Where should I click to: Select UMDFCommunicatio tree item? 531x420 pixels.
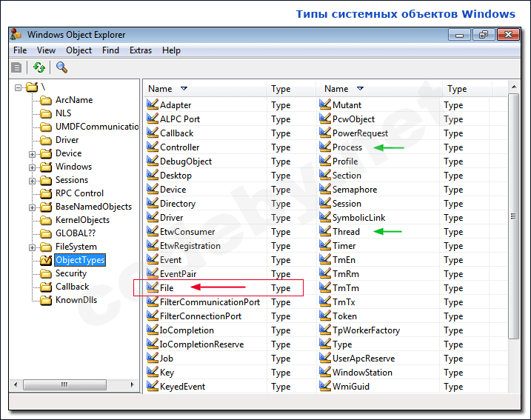pyautogui.click(x=97, y=127)
